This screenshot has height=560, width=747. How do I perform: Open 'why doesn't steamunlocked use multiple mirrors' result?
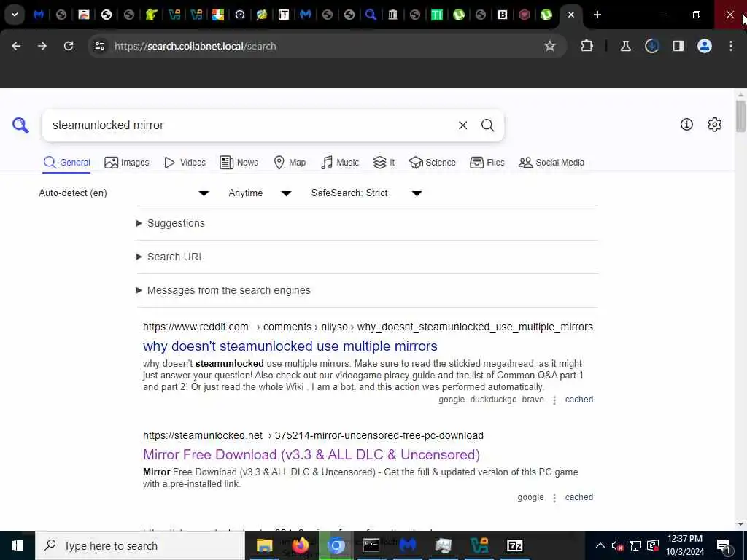pos(290,346)
